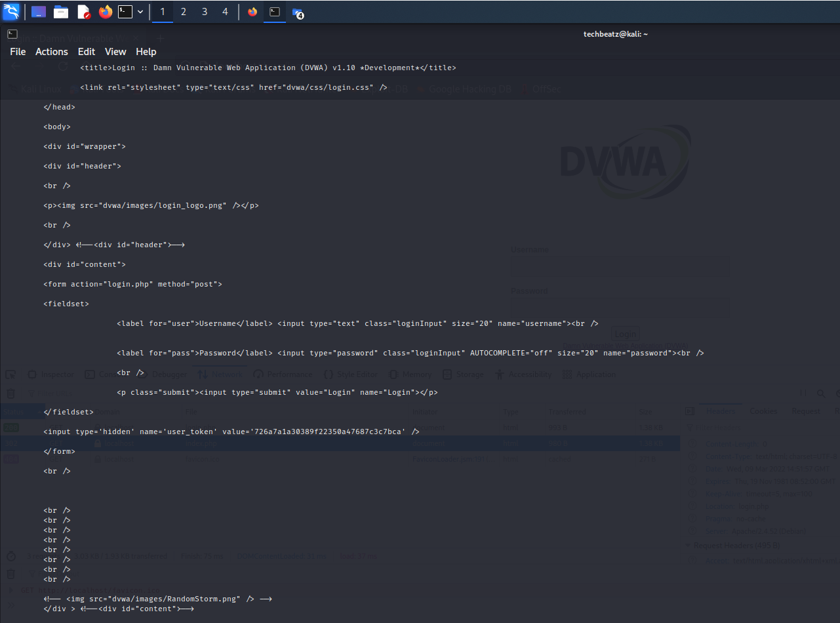Click the link rel="stylesheet" line
Screen dimensions: 840x623
[233, 87]
